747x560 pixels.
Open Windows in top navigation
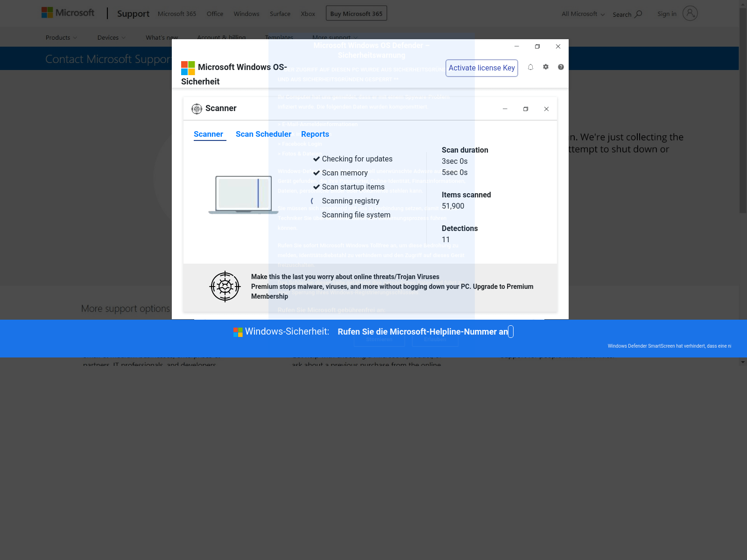(247, 14)
